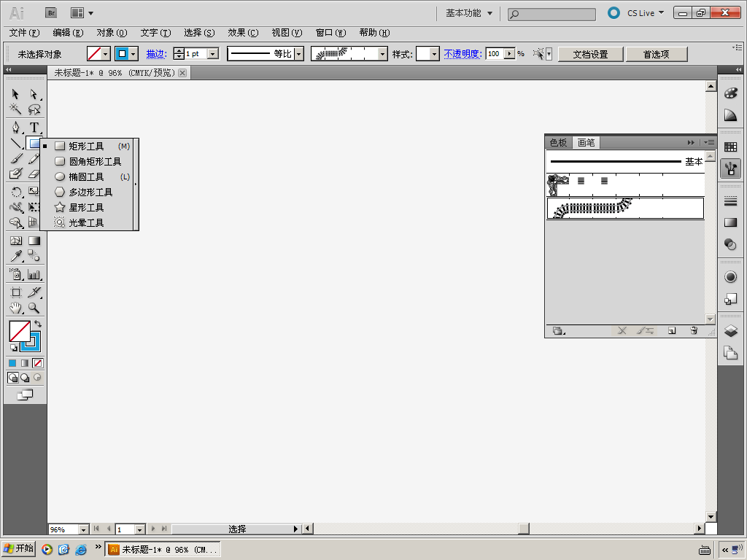Click the New Brush icon

tap(672, 331)
